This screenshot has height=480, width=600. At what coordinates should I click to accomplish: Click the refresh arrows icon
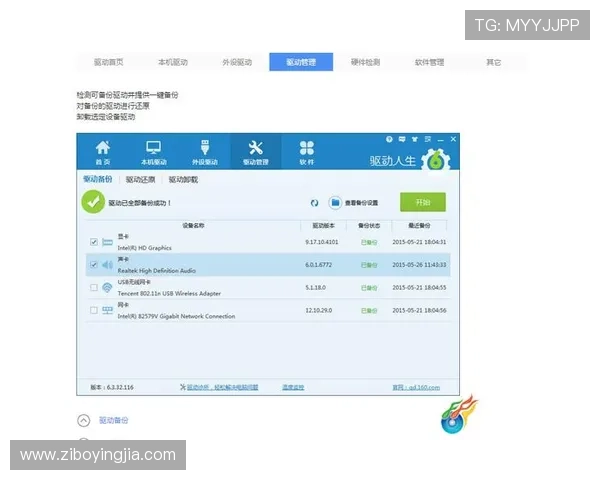315,203
